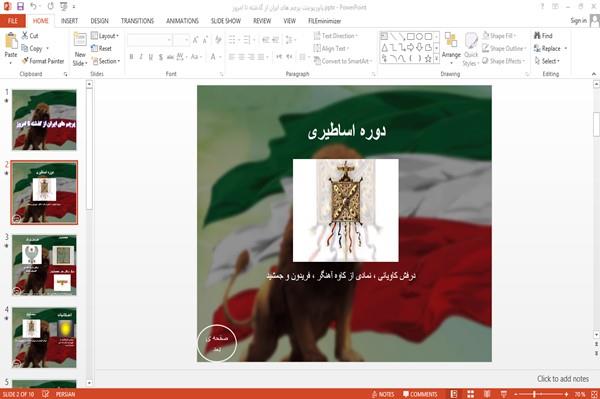
Task: Toggle text Shadow formatting
Action: coord(161,57)
